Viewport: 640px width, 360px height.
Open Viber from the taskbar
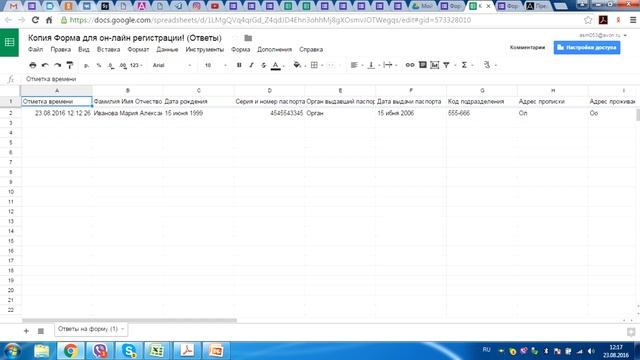click(100, 351)
